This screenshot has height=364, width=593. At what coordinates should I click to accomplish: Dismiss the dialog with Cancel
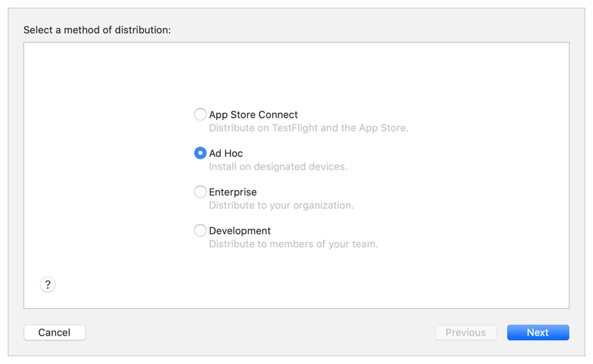pos(54,332)
